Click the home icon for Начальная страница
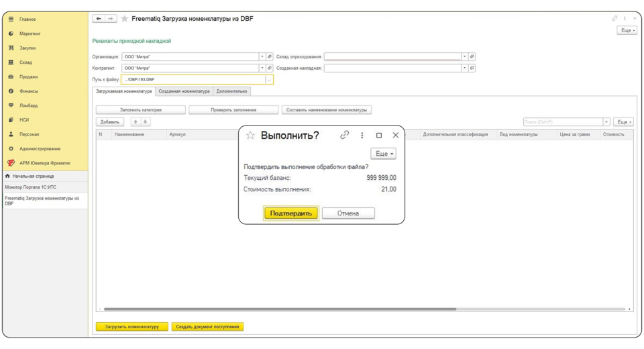Image resolution: width=644 pixels, height=349 pixels. 7,176
